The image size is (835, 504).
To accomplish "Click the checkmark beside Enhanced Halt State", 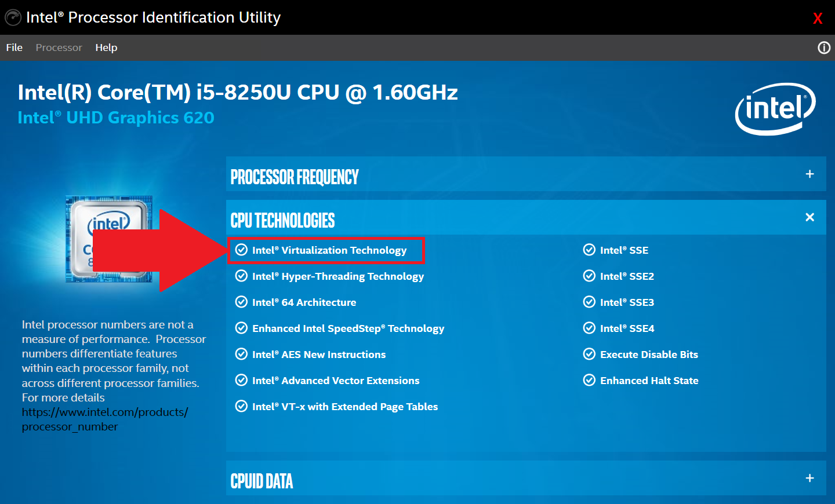I will 589,380.
